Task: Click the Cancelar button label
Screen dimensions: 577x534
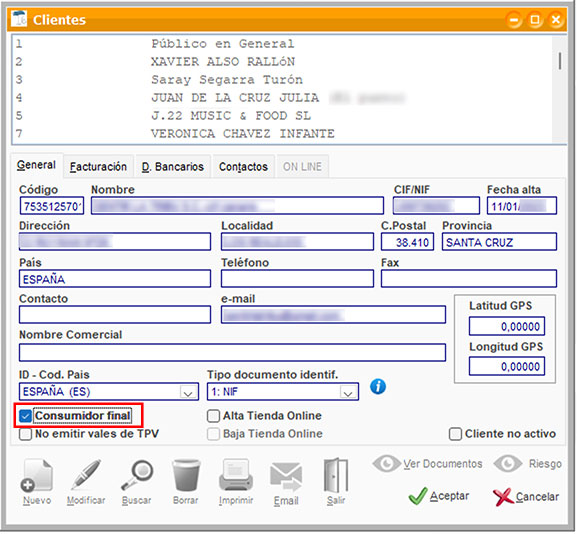Action: coord(537,497)
